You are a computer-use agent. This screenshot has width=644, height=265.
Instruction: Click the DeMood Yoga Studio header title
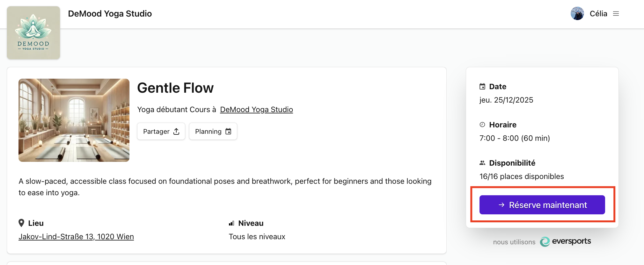point(110,14)
